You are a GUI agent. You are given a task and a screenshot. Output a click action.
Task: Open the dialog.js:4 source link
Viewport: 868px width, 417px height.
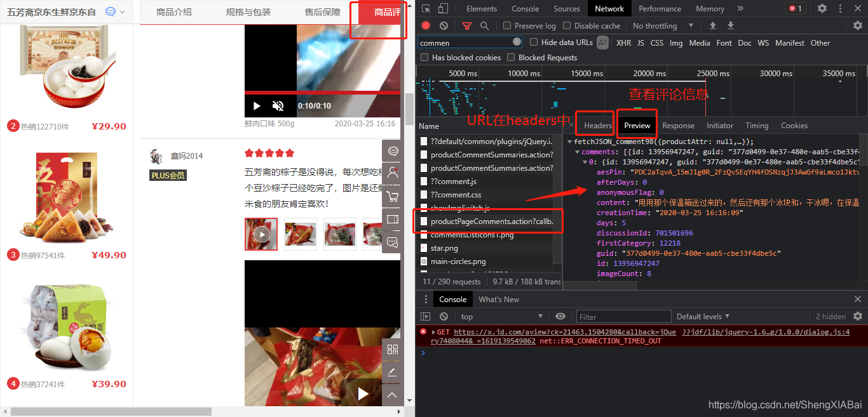766,332
